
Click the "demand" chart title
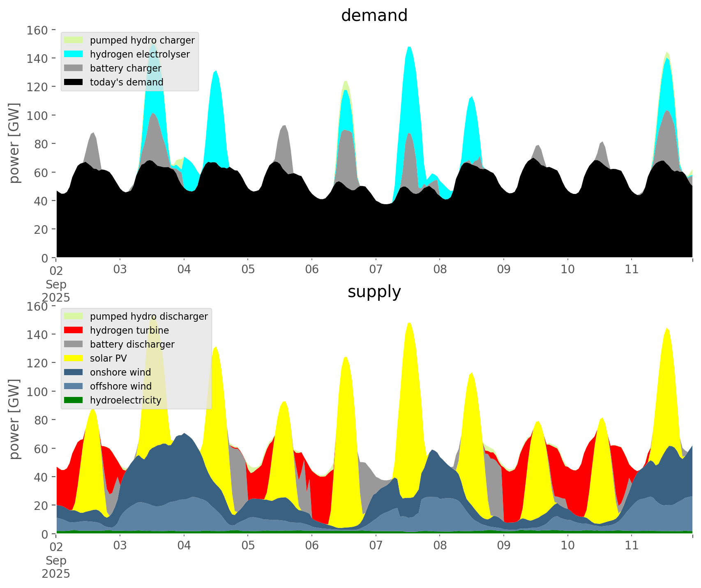click(374, 16)
